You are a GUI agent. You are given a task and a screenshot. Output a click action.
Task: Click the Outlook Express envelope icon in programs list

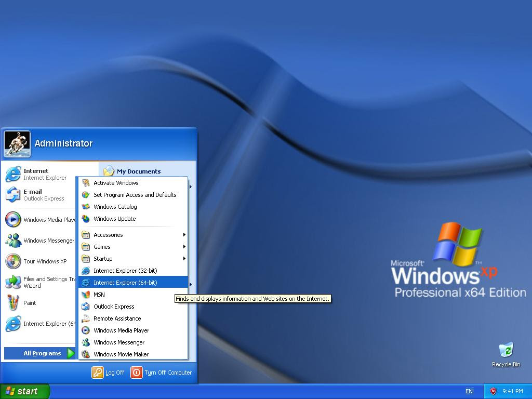tap(86, 307)
